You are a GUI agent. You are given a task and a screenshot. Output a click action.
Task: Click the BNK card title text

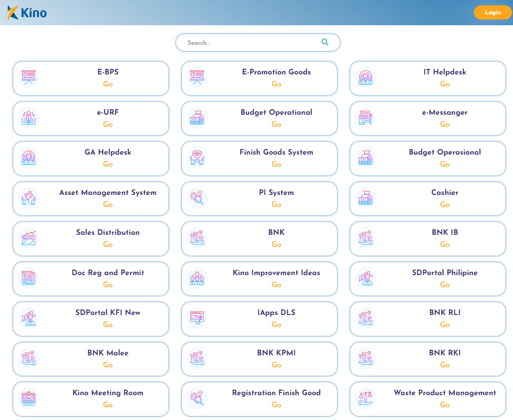pyautogui.click(x=277, y=232)
